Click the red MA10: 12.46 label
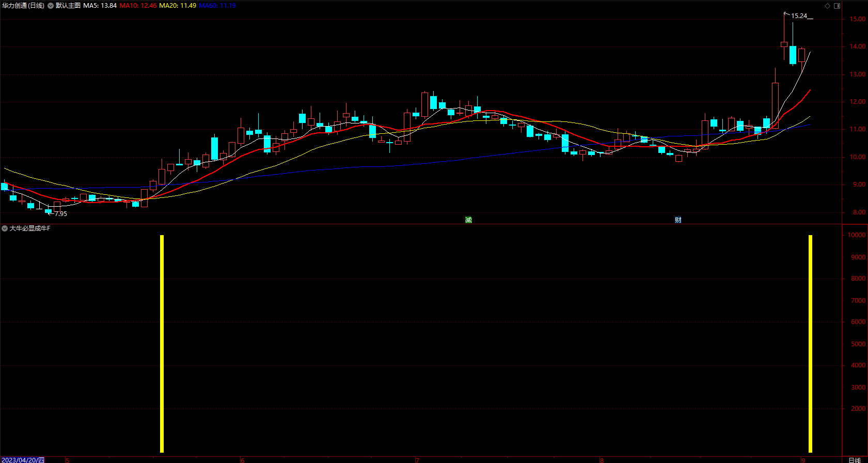 click(138, 6)
